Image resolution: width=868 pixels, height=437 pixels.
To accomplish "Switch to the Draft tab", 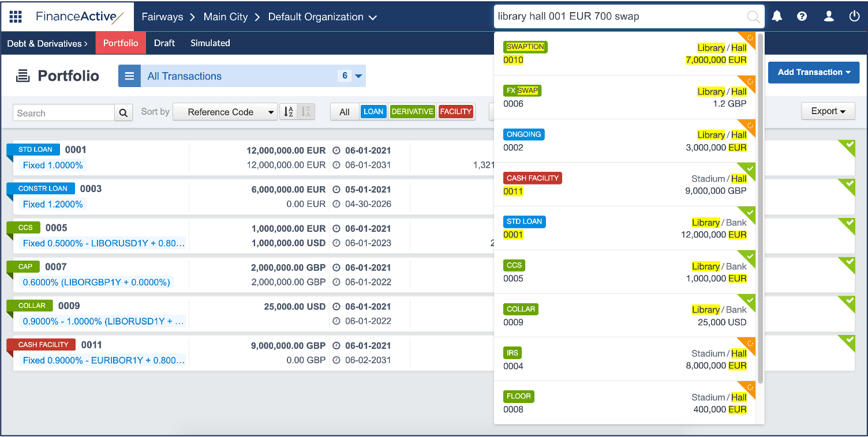I will 164,43.
